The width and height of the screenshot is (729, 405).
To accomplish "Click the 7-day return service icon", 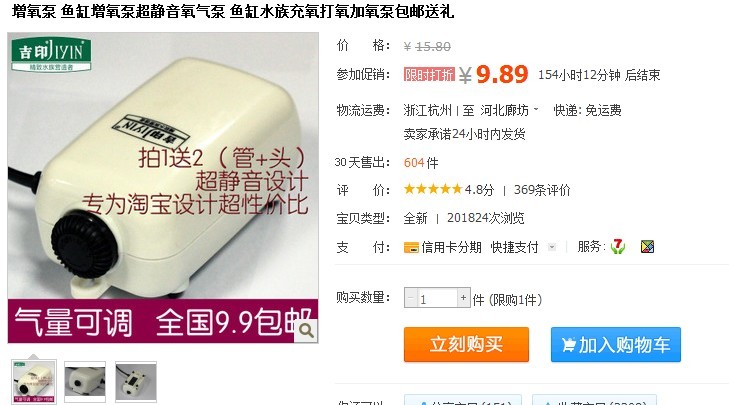I will pyautogui.click(x=617, y=246).
